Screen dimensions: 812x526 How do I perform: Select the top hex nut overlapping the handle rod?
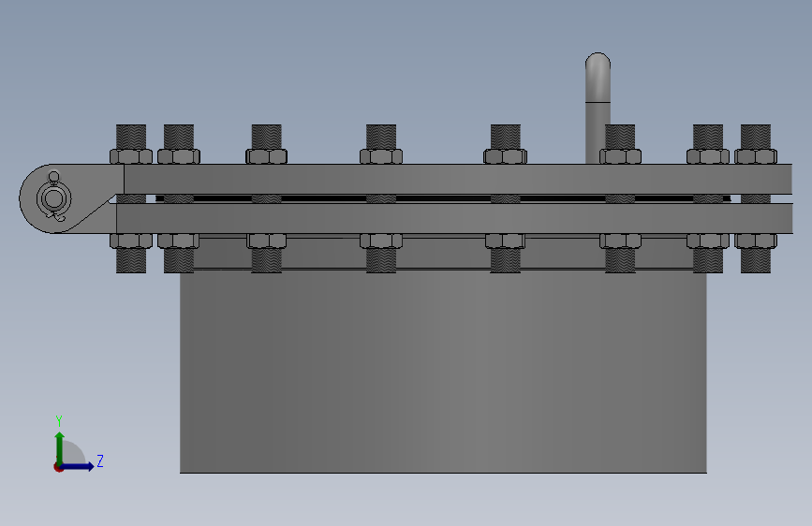pos(620,156)
